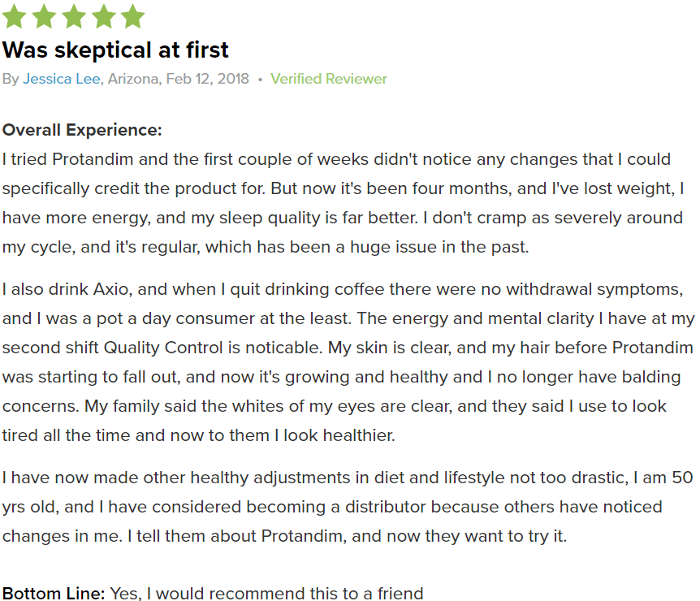Click the 'Was skeptical at first' review title
This screenshot has height=601, width=700.
pyautogui.click(x=115, y=50)
